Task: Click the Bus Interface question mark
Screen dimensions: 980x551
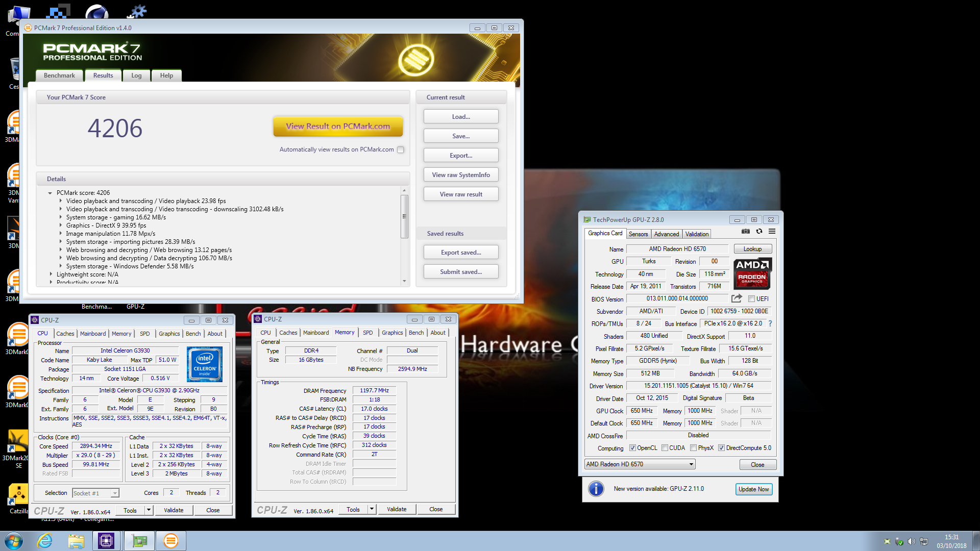Action: coord(770,323)
